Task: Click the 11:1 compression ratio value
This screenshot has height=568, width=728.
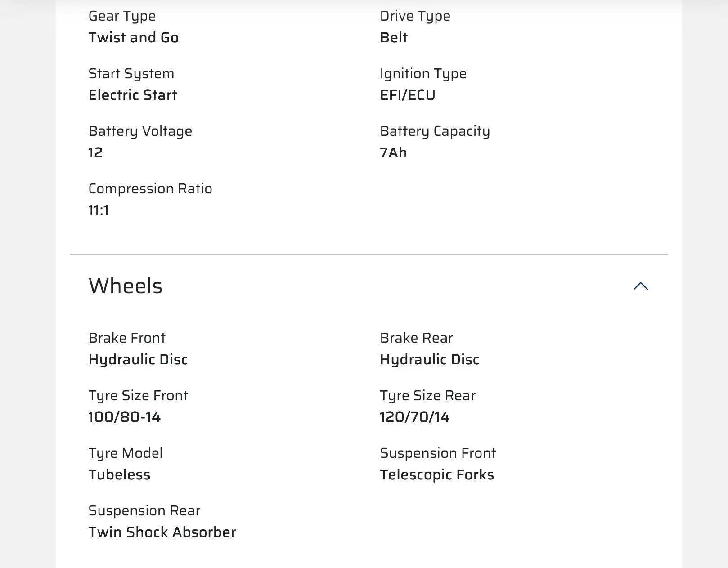Action: click(99, 210)
